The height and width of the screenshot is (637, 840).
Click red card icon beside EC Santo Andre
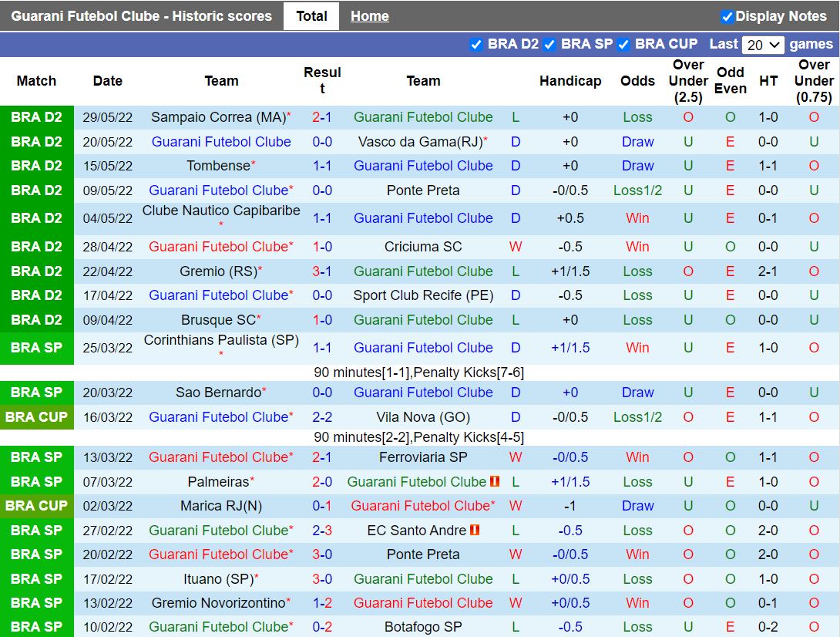475,531
